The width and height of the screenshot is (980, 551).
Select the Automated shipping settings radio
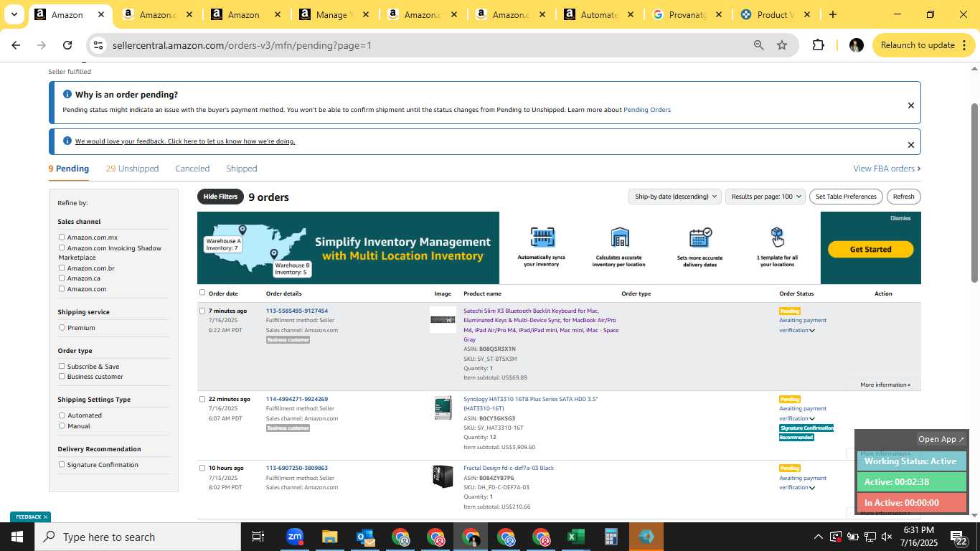click(62, 415)
